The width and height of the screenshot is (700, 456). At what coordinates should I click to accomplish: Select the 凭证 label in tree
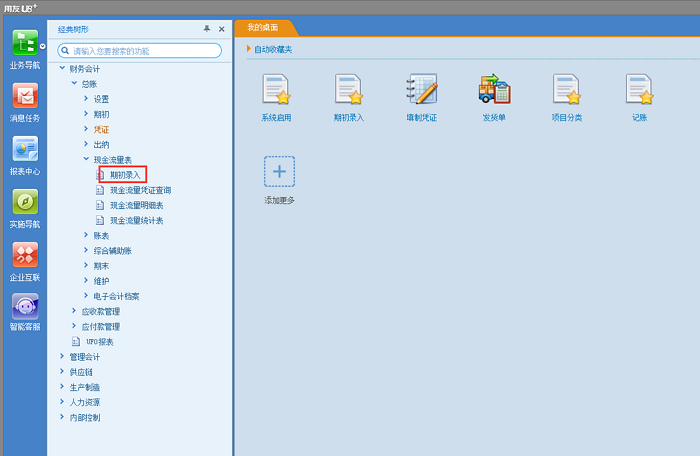(101, 130)
